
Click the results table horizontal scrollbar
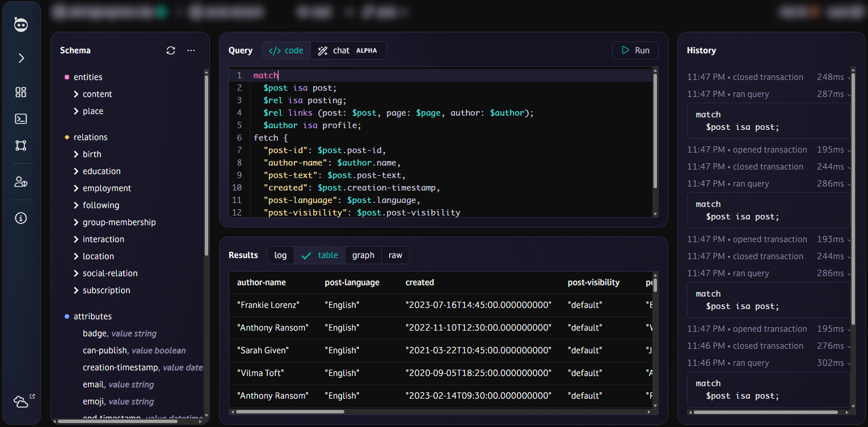click(x=290, y=412)
